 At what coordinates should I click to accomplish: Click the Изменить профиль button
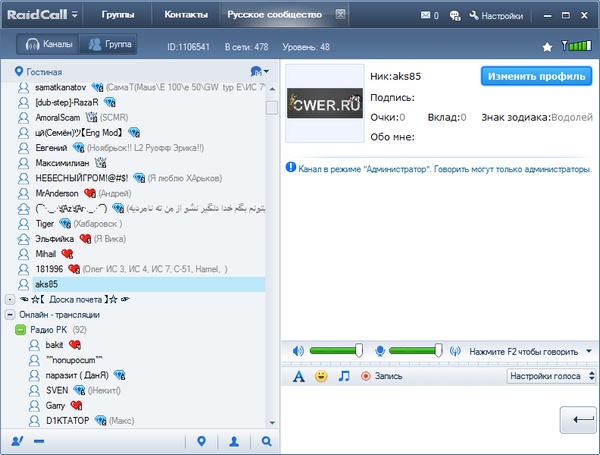coord(535,76)
